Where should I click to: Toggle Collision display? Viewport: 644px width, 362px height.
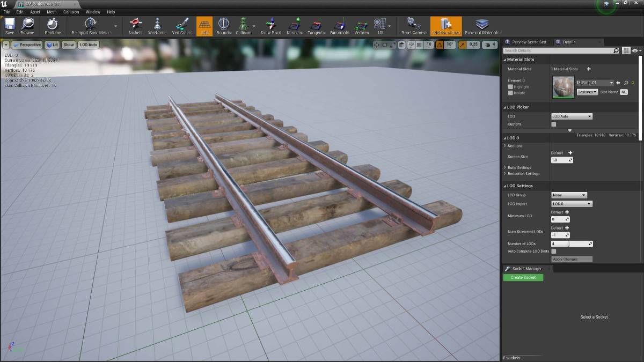(x=243, y=26)
